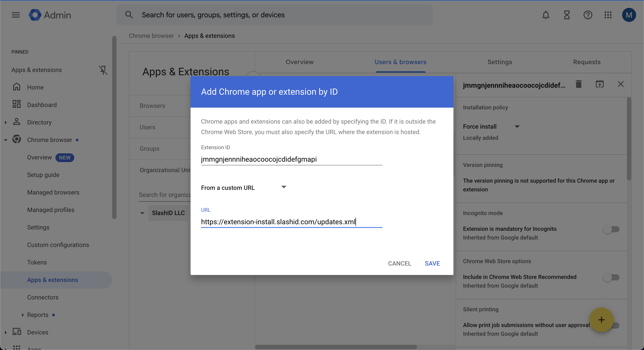The height and width of the screenshot is (350, 644).
Task: Unpin Apps & extensions from the sidebar
Action: (103, 70)
